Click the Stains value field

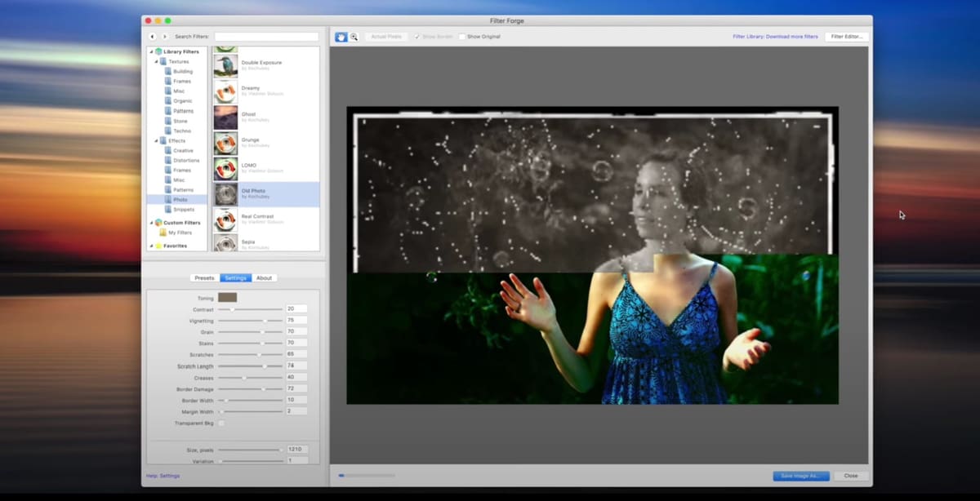[x=296, y=343]
